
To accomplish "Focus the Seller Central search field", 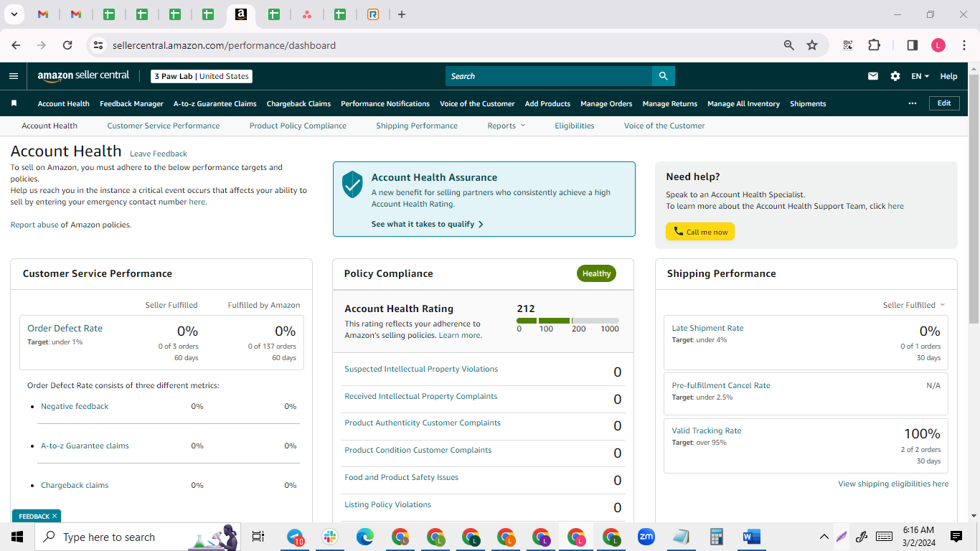I will point(549,76).
